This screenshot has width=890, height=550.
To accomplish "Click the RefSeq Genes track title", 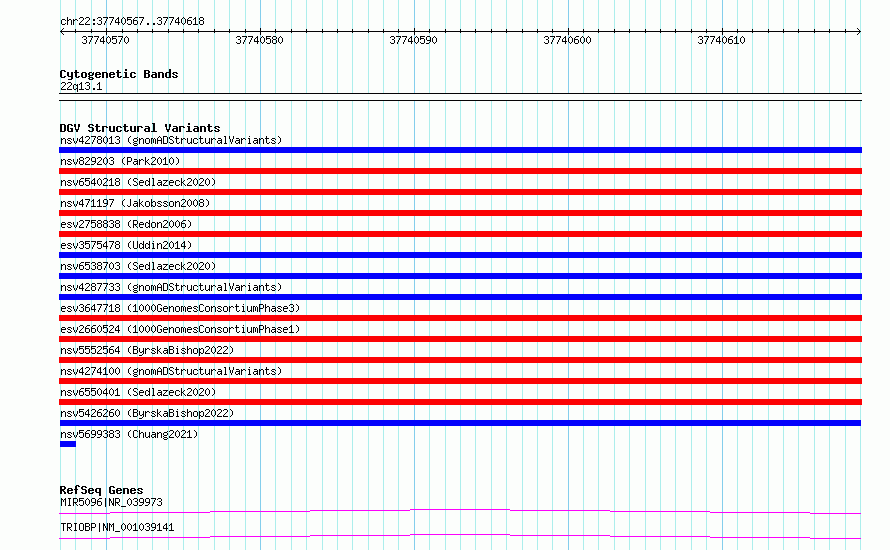I will pos(102,490).
